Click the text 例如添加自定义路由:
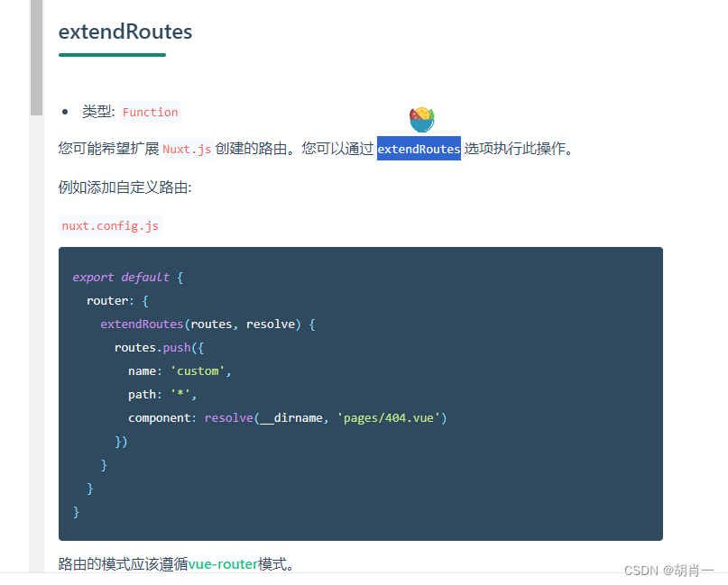Image resolution: width=728 pixels, height=585 pixels. pos(124,187)
